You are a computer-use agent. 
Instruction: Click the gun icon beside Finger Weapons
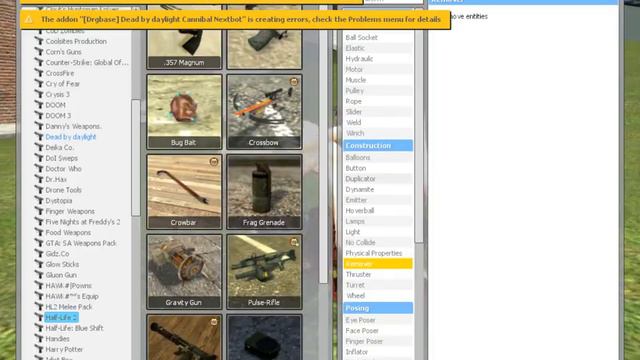click(39, 211)
